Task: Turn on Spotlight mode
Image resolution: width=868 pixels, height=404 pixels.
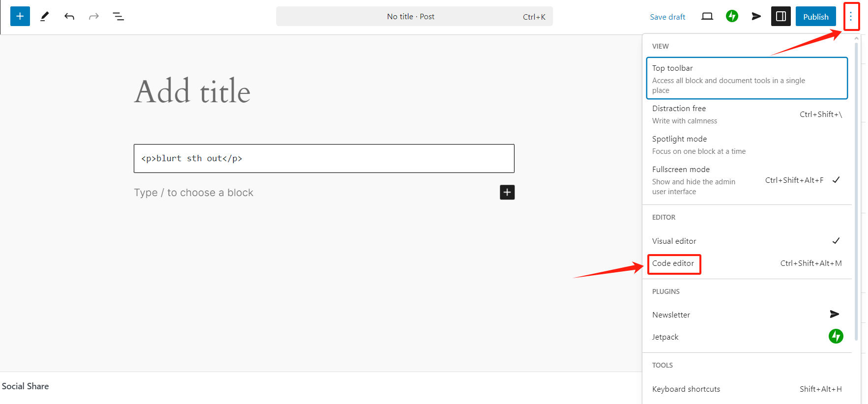Action: click(x=747, y=144)
